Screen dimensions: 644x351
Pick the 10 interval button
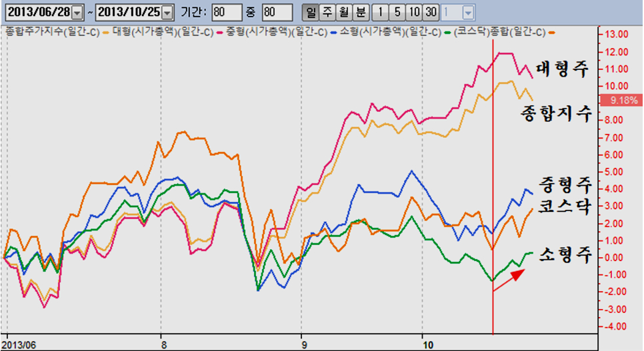pyautogui.click(x=413, y=12)
